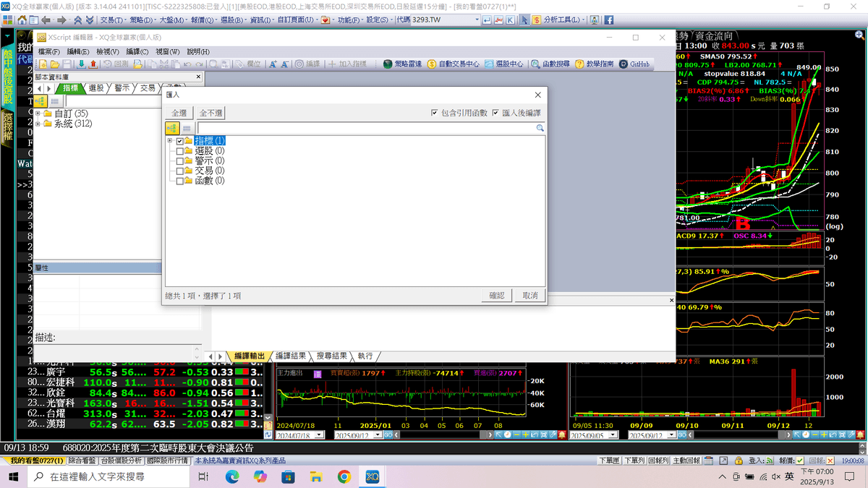The height and width of the screenshot is (488, 868).
Task: Click the 回報列 button in bottom bar
Action: tap(658, 461)
